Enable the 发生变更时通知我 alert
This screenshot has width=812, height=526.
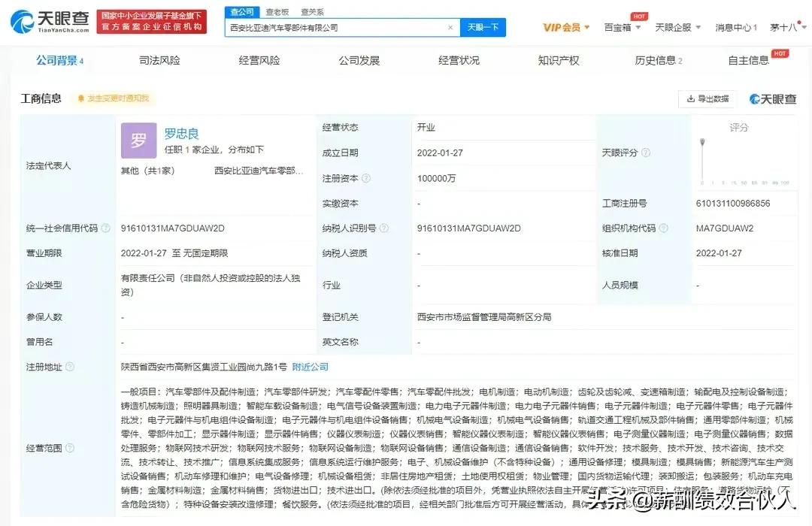[x=114, y=98]
